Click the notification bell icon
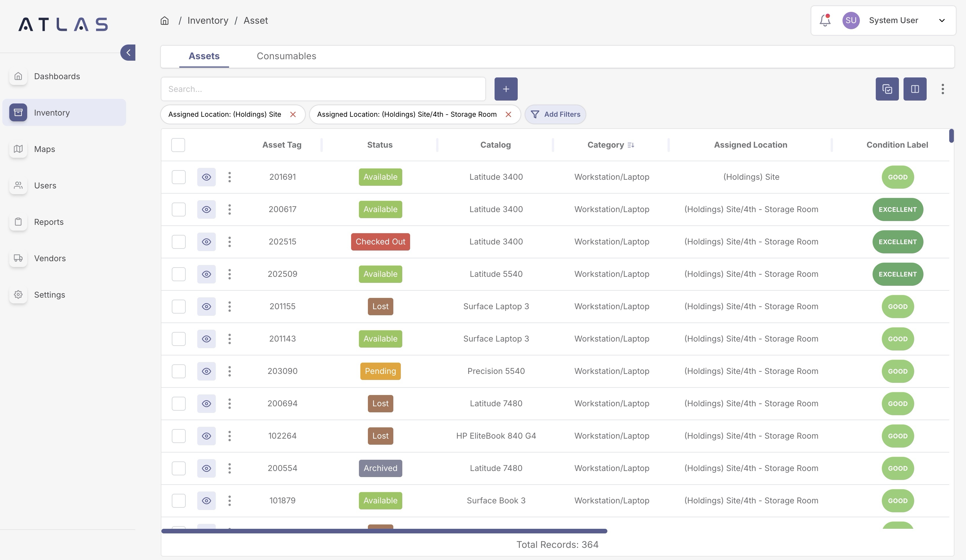The image size is (966, 560). 825,21
